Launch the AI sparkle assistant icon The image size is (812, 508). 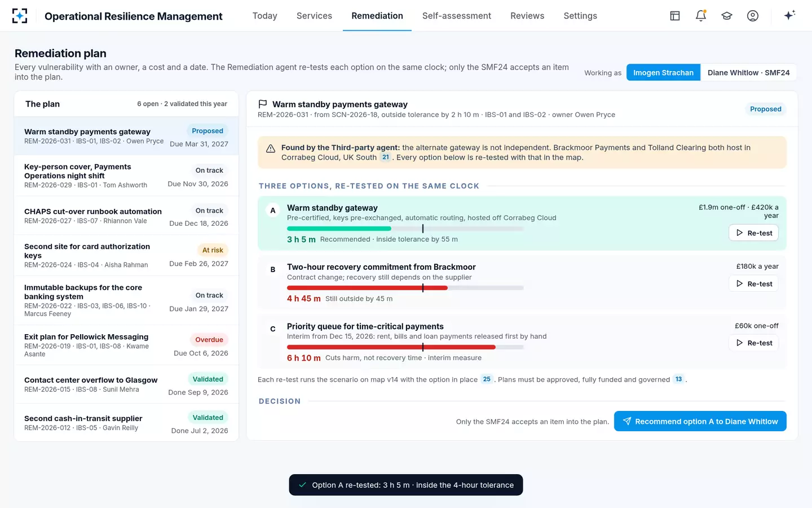click(789, 15)
